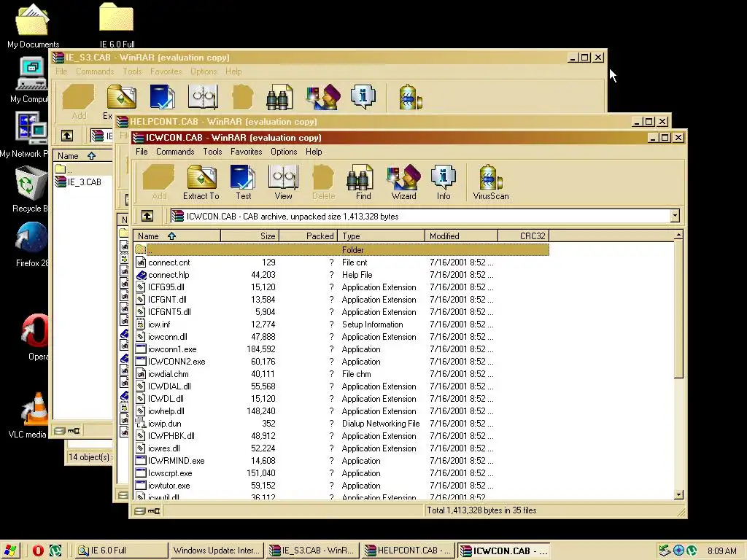Open Help menu in ICWCON.CAB window
Viewport: 747px width, 560px height.
(314, 152)
